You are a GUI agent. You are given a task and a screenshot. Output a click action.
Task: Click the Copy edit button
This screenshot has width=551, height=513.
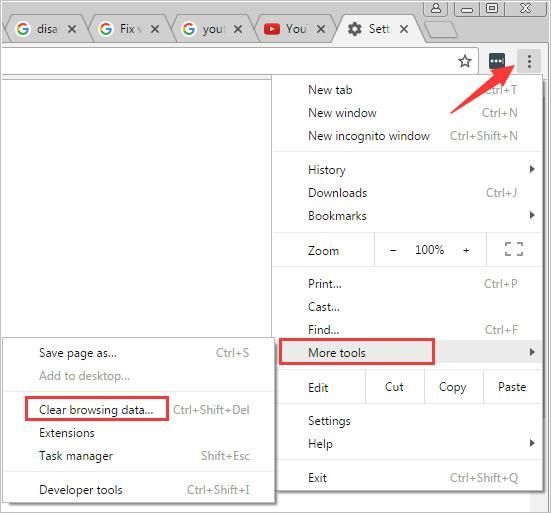(x=453, y=387)
